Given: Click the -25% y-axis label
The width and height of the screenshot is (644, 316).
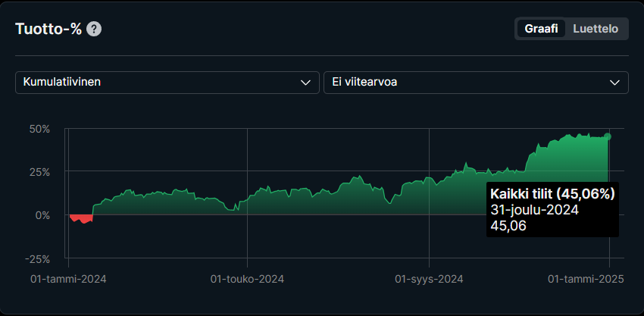Looking at the screenshot, I should tap(37, 259).
